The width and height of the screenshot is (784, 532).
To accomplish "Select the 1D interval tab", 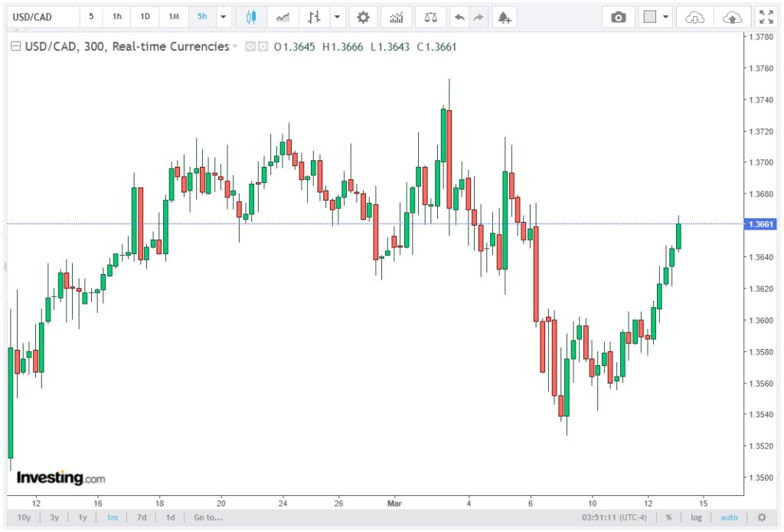I will [x=145, y=17].
